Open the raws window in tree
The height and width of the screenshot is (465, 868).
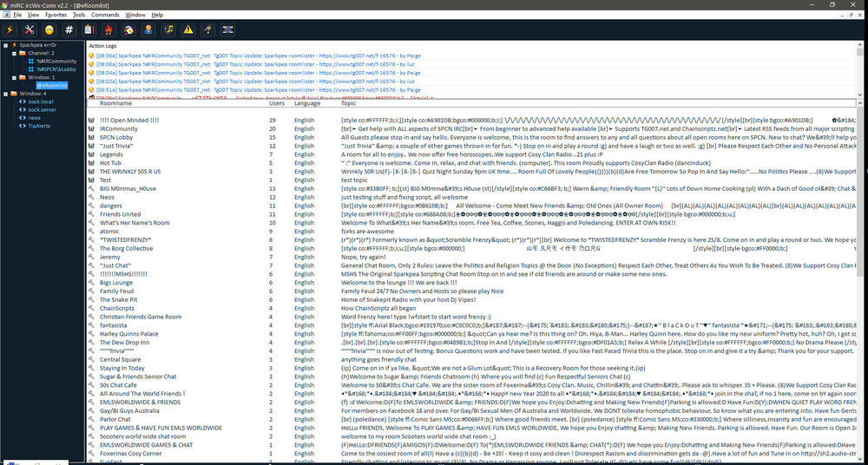point(35,118)
